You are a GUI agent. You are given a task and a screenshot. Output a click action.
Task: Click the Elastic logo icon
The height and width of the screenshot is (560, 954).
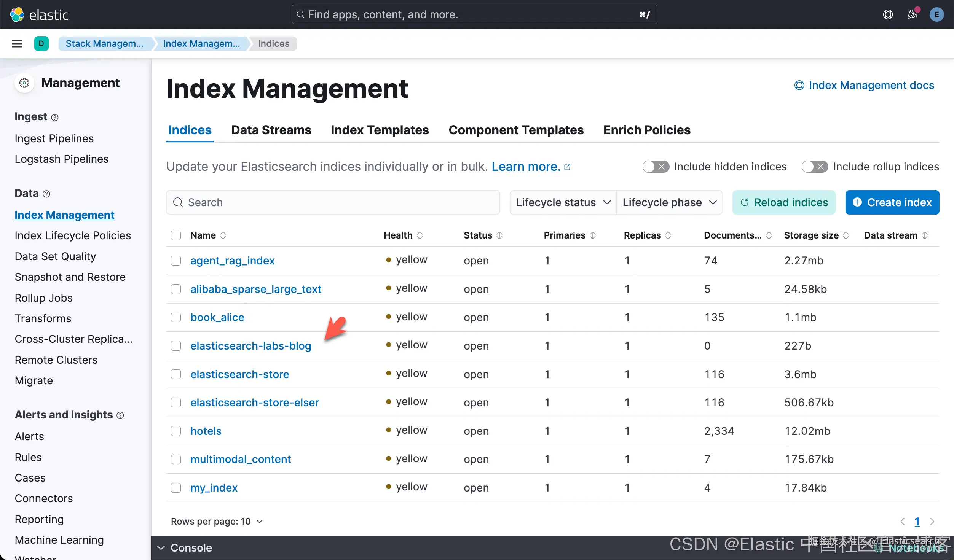point(17,14)
